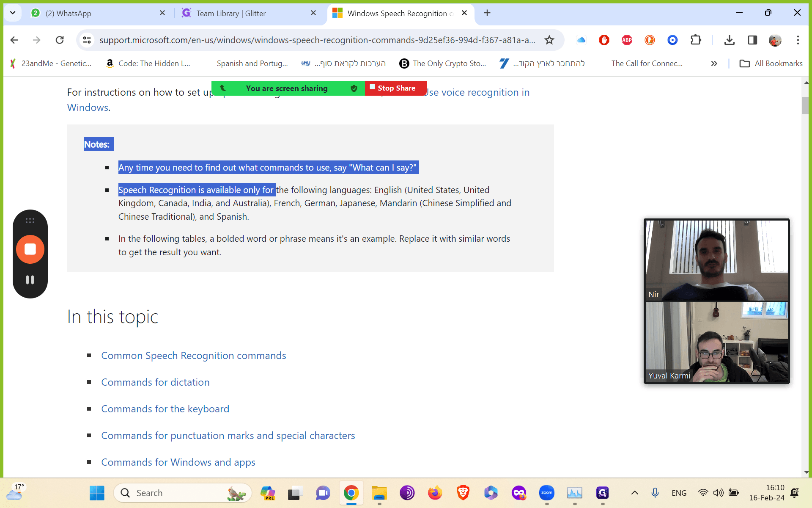The image size is (812, 508).
Task: Open the ABP Adblock Plus extension
Action: [627, 40]
